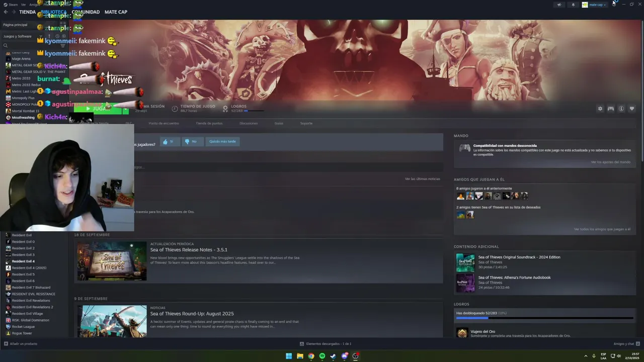644x362 pixels.
Task: Open the controller configuration icon
Action: click(x=611, y=109)
